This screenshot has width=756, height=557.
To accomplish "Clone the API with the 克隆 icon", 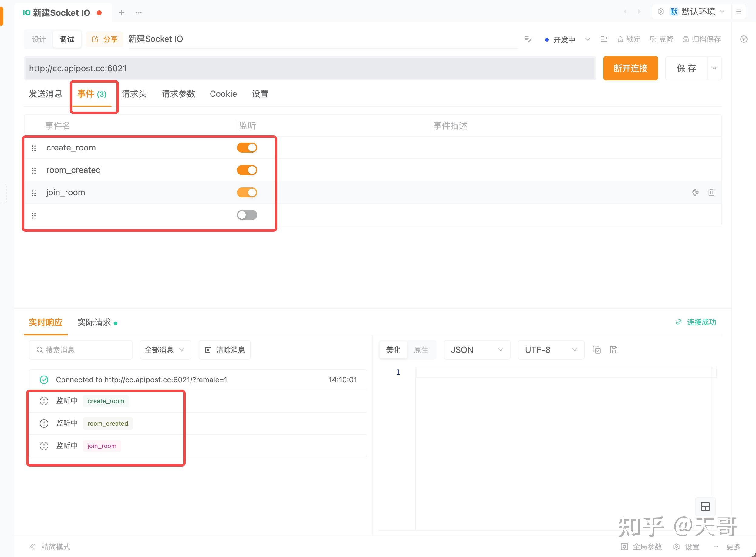I will tap(662, 39).
